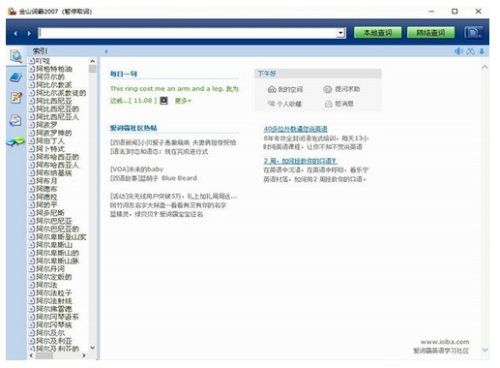500x368 pixels.
Task: Click the small black icon after [11.08]
Action: tap(164, 100)
